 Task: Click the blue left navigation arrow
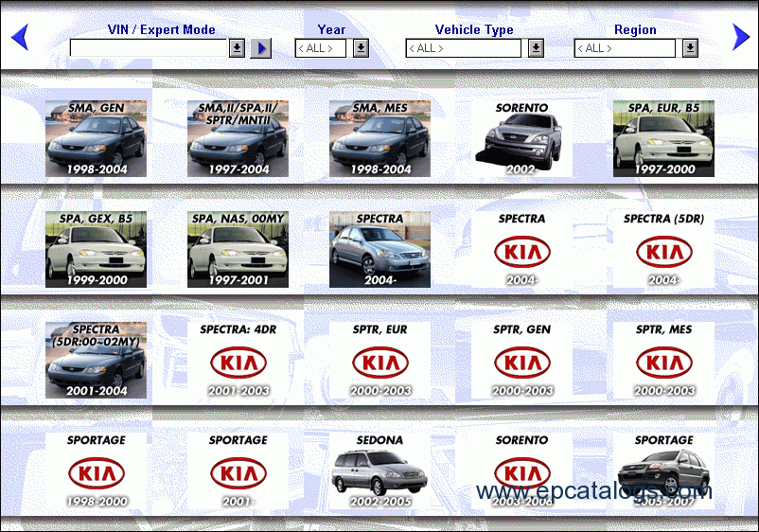click(19, 38)
